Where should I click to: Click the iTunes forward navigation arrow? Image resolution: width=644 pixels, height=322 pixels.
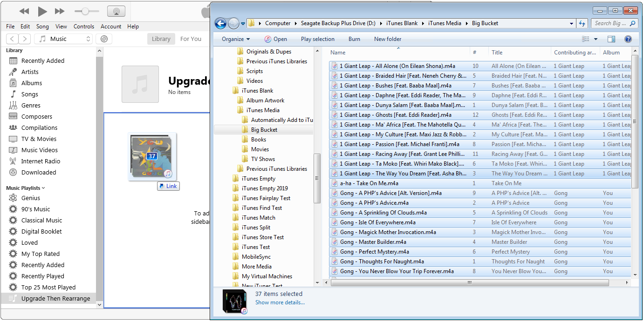(25, 39)
